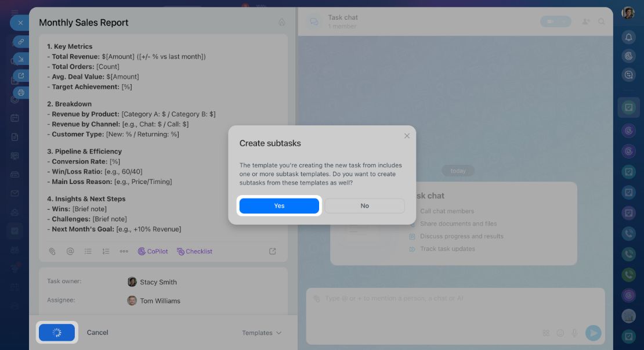The image size is (644, 350).
Task: Apply bulleted list formatting
Action: [88, 251]
